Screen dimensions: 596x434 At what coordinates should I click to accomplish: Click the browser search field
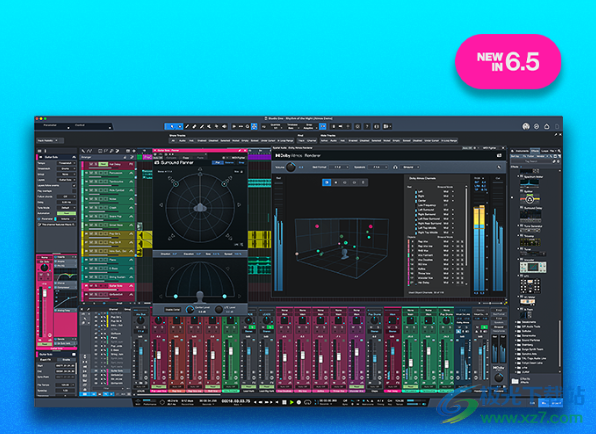[531, 161]
